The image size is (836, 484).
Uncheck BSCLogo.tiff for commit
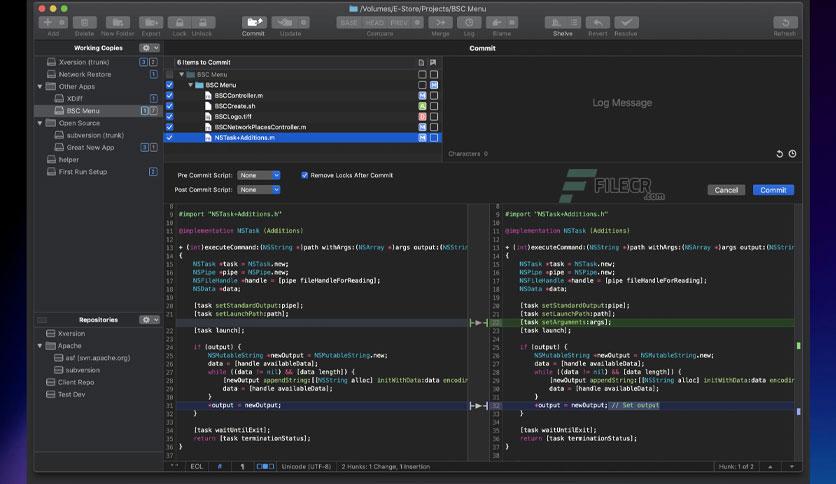pyautogui.click(x=170, y=116)
